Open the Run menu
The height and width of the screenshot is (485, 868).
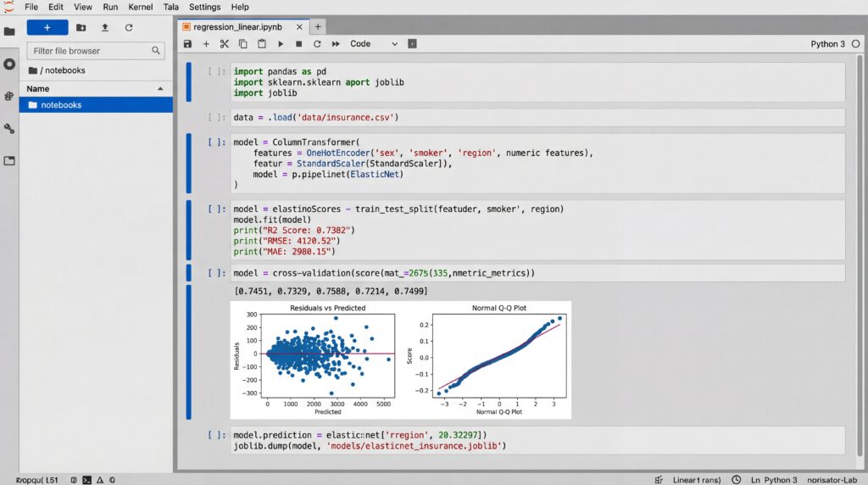tap(110, 7)
